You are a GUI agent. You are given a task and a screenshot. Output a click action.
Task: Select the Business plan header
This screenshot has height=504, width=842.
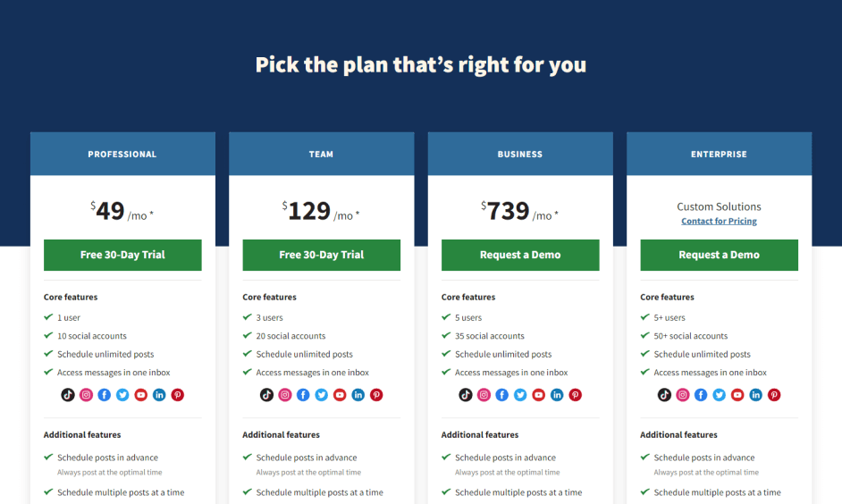[x=520, y=154]
